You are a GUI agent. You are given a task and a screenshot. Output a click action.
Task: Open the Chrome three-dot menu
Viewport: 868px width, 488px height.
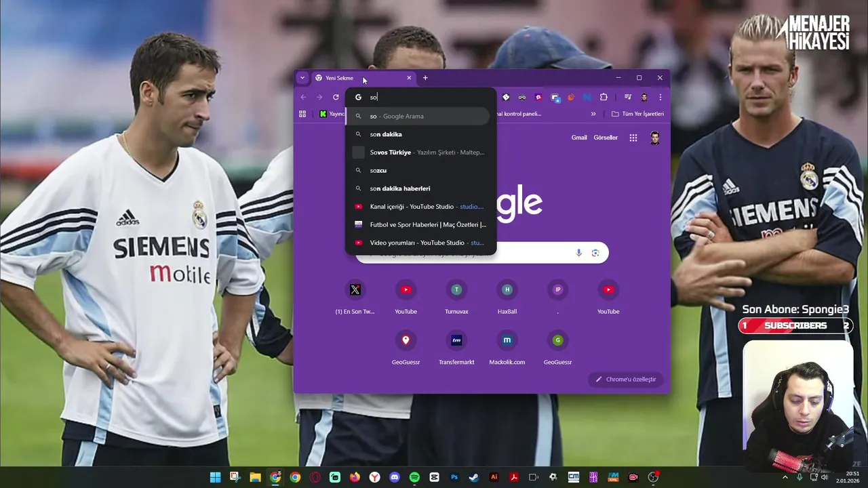click(x=660, y=97)
